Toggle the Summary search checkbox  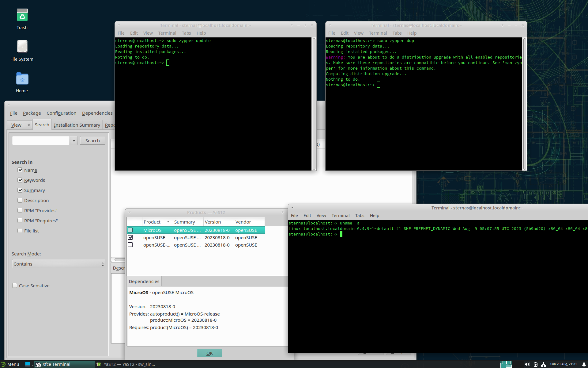pyautogui.click(x=20, y=190)
